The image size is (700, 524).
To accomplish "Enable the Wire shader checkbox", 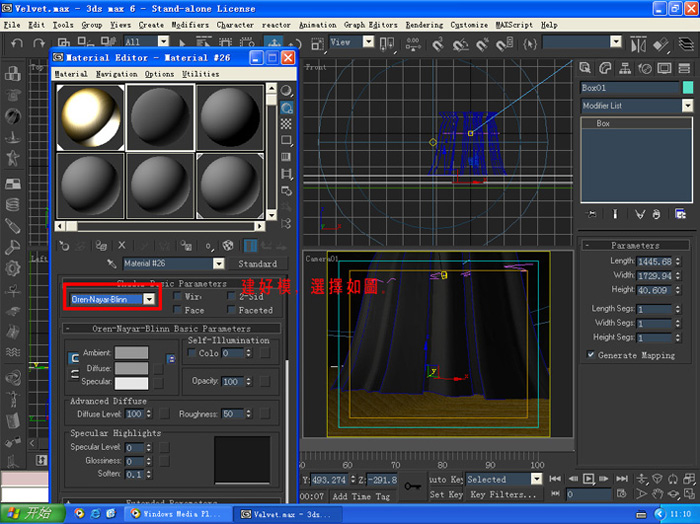I will point(177,296).
